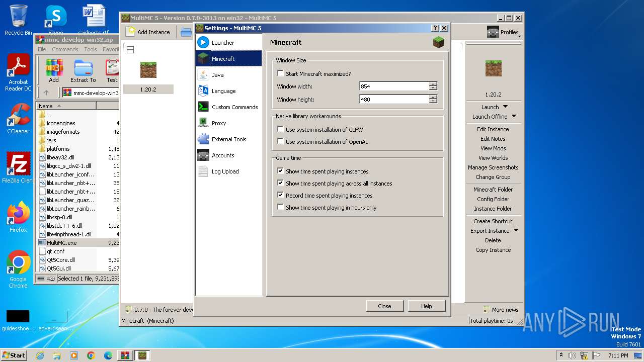Uncheck Record time spent playing instances
644x362 pixels.
click(x=280, y=195)
